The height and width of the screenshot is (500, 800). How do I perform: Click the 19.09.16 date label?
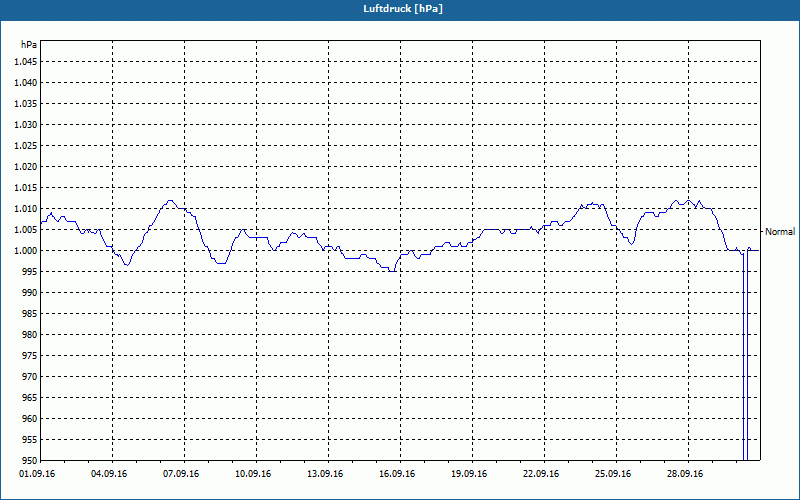[469, 474]
